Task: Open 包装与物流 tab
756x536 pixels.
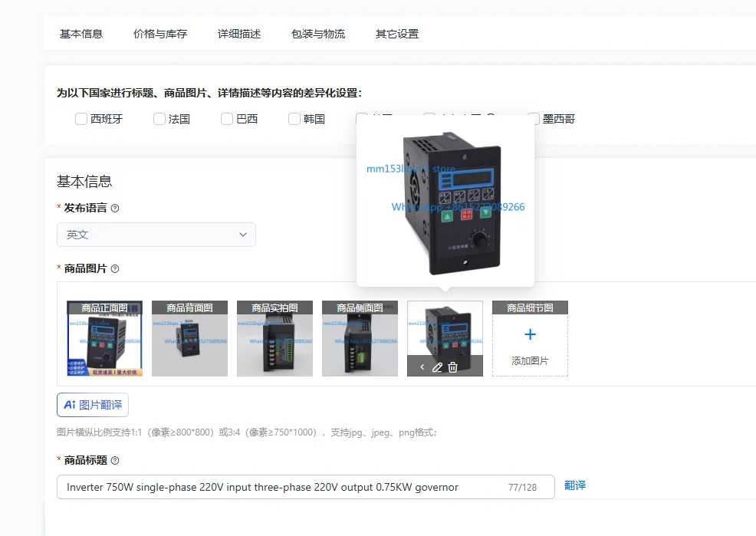Action: pos(318,34)
